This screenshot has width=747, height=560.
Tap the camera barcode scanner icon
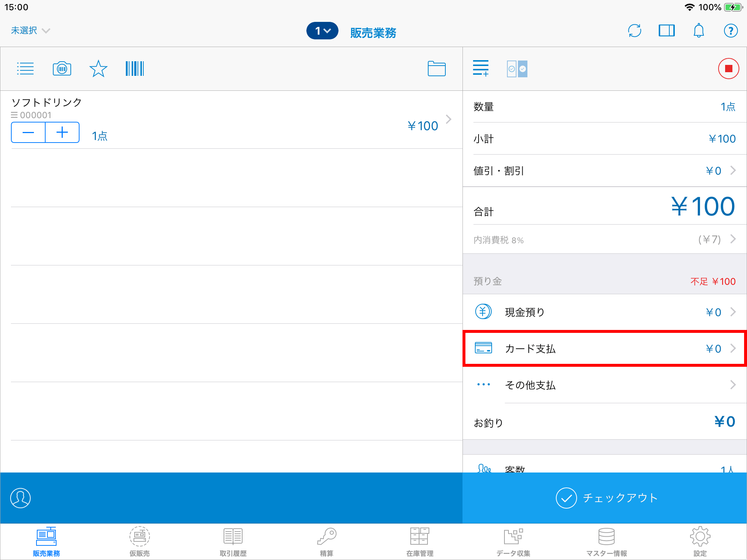click(62, 69)
